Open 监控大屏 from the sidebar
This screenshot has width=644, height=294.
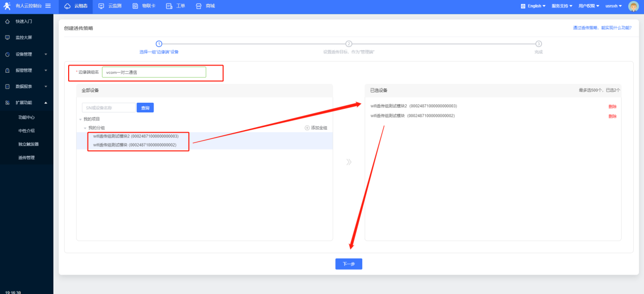pos(24,38)
